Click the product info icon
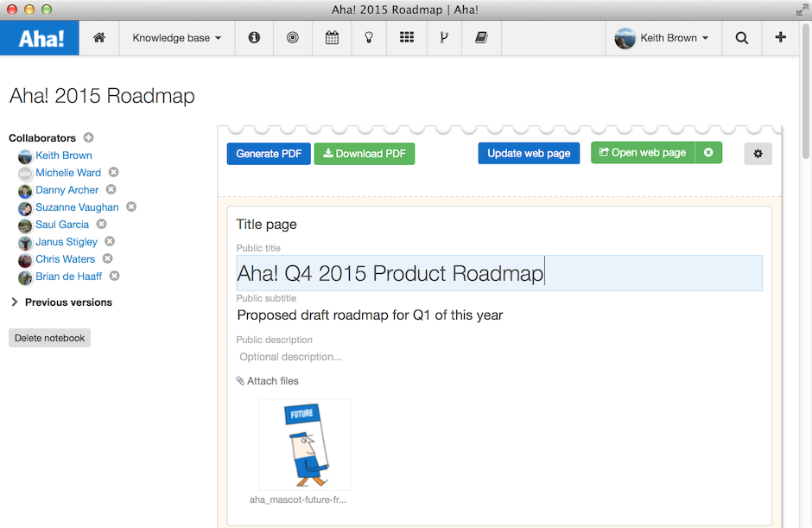Screen dimensions: 812x528 (254, 38)
